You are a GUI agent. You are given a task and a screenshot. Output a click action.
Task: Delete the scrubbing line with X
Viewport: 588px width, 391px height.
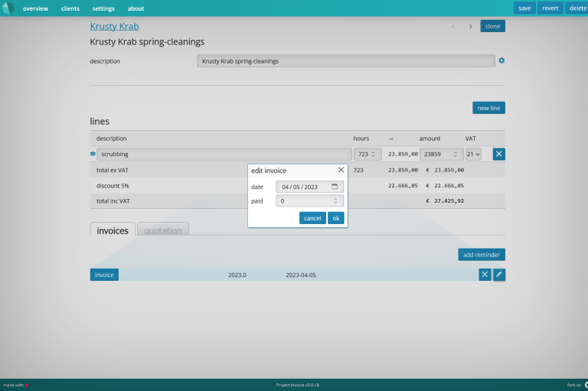click(x=498, y=154)
